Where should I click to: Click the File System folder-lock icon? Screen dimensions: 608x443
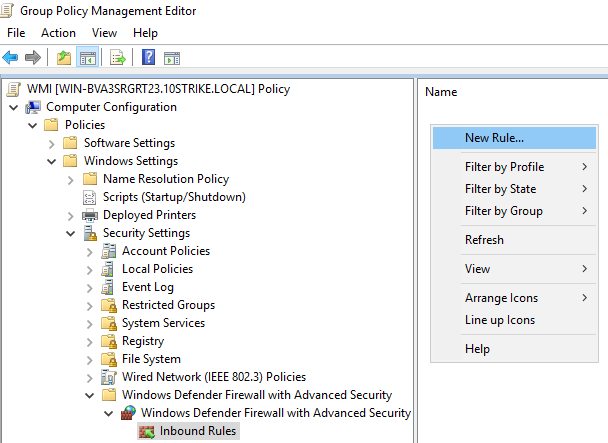coord(109,359)
